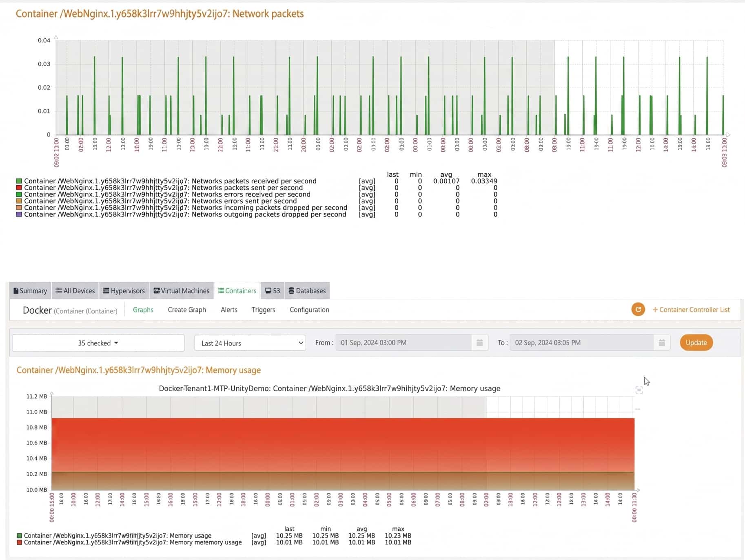Open the From date calendar picker
The height and width of the screenshot is (560, 745).
tap(480, 343)
